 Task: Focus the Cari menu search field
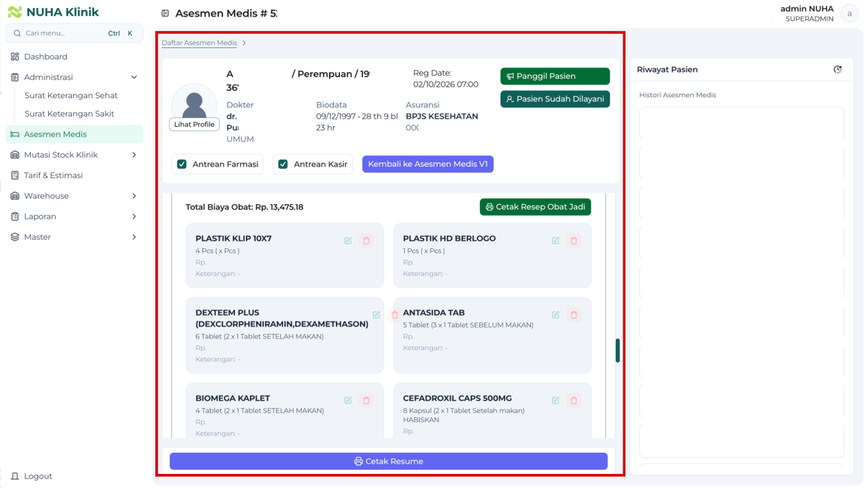click(74, 33)
